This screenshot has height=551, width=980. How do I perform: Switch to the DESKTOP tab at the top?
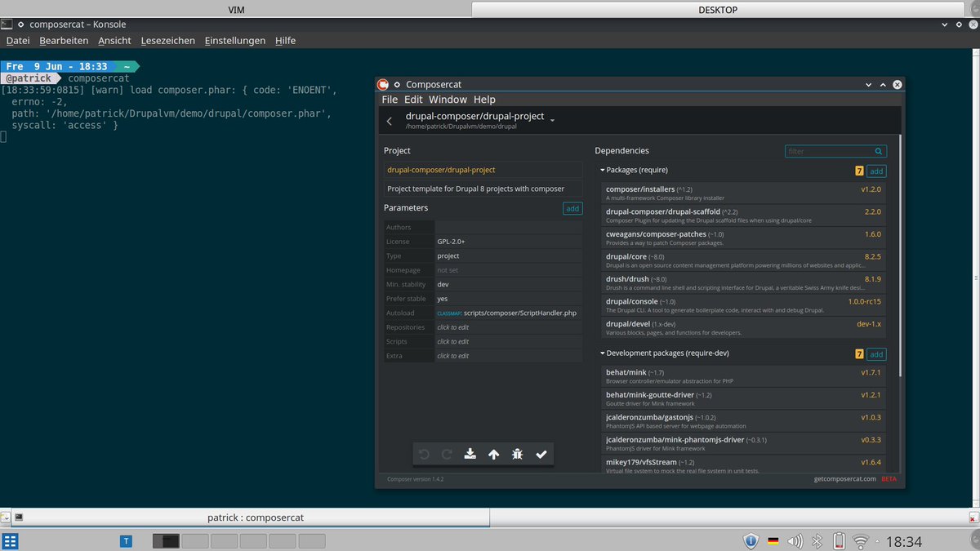(x=718, y=10)
